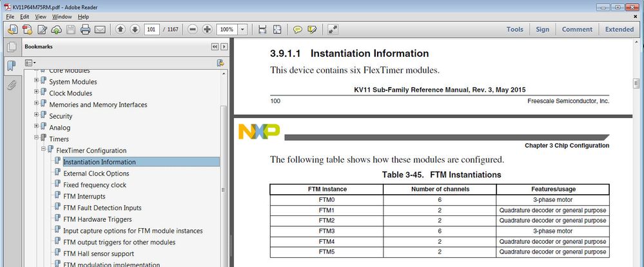Open the Extended pane
Image resolution: width=644 pixels, height=267 pixels.
tap(620, 29)
